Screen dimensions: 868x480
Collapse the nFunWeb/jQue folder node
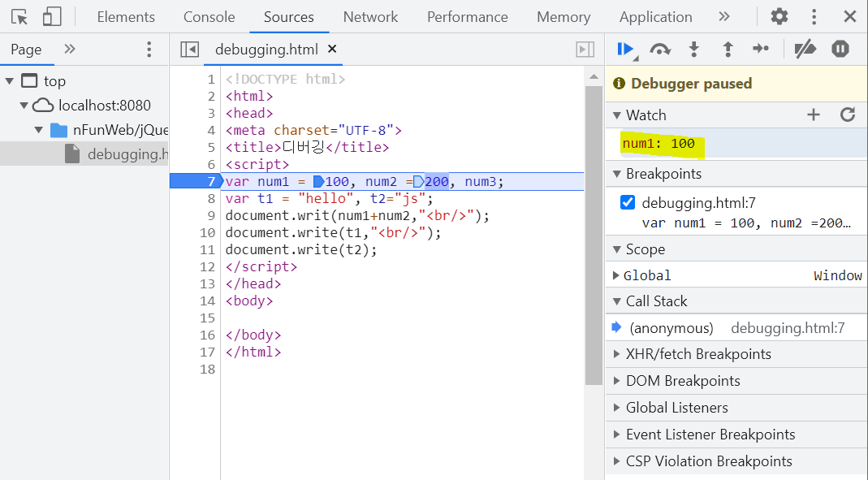pos(38,130)
